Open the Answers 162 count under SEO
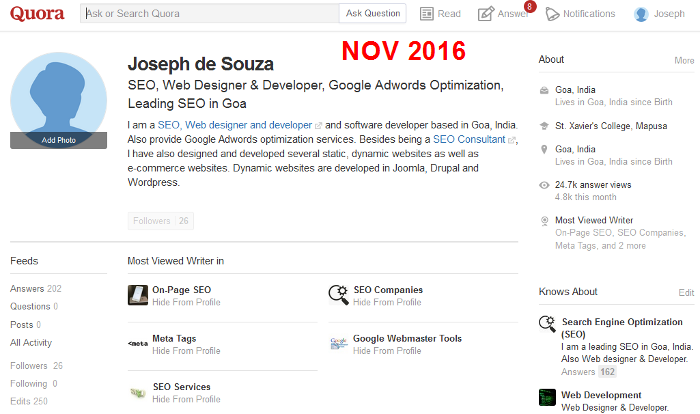This screenshot has width=700, height=414. point(588,372)
